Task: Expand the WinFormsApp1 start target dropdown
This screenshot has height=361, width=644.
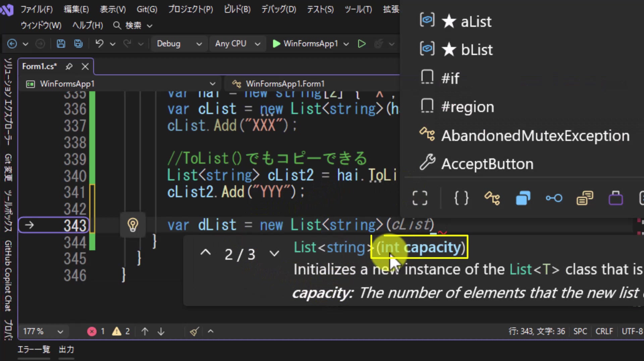Action: tap(346, 44)
